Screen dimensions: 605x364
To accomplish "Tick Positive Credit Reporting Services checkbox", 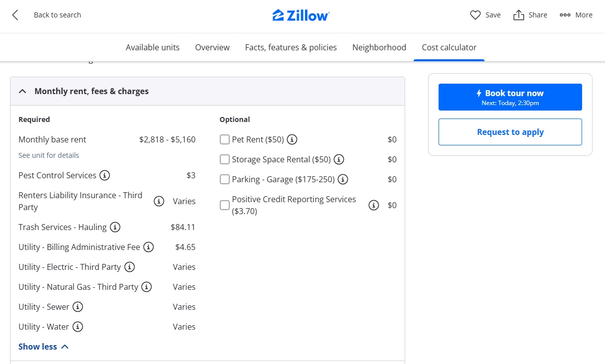I will (x=225, y=205).
